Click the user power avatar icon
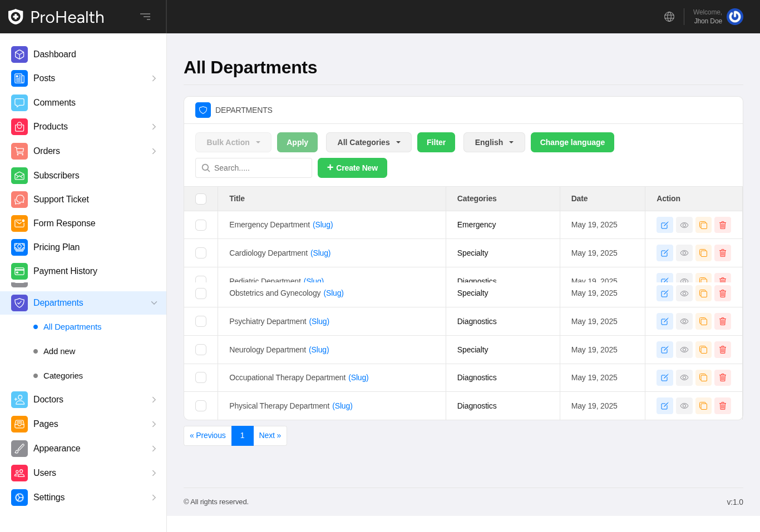Viewport: 760px width, 532px height. [734, 17]
